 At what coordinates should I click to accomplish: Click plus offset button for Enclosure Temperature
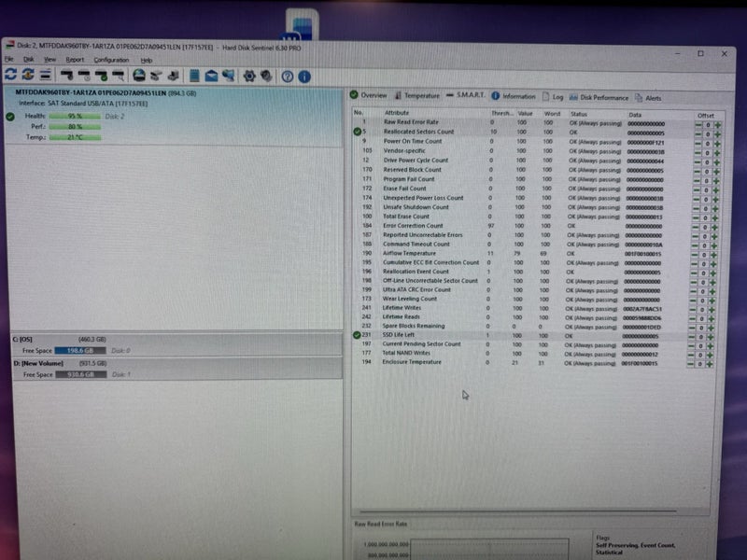[x=710, y=364]
